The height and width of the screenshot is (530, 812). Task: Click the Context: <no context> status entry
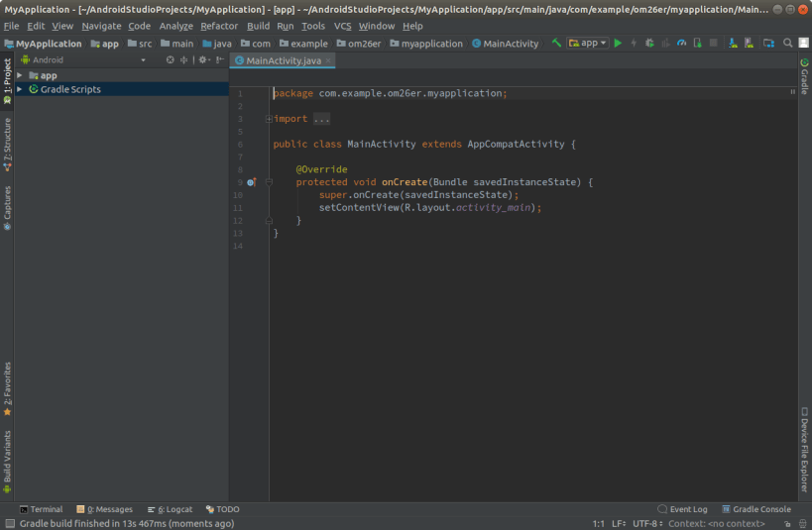tap(717, 524)
